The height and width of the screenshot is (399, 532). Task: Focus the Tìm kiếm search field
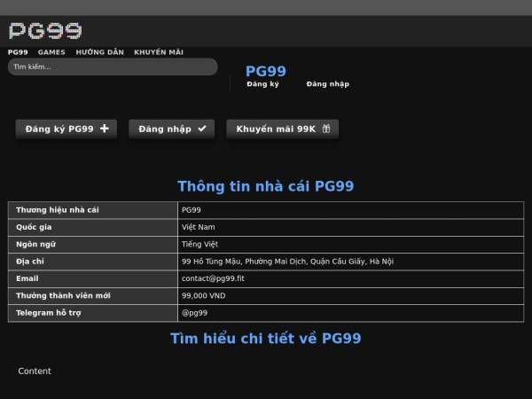point(113,66)
